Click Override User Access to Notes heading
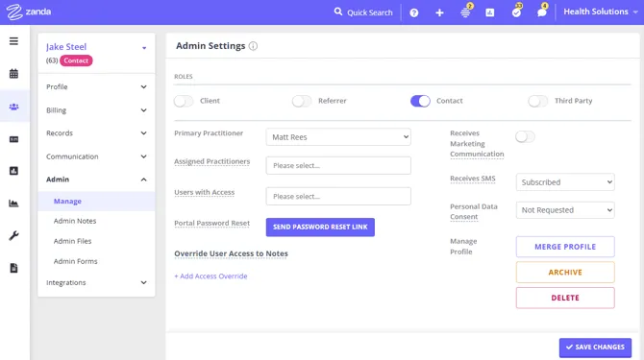 pos(231,253)
